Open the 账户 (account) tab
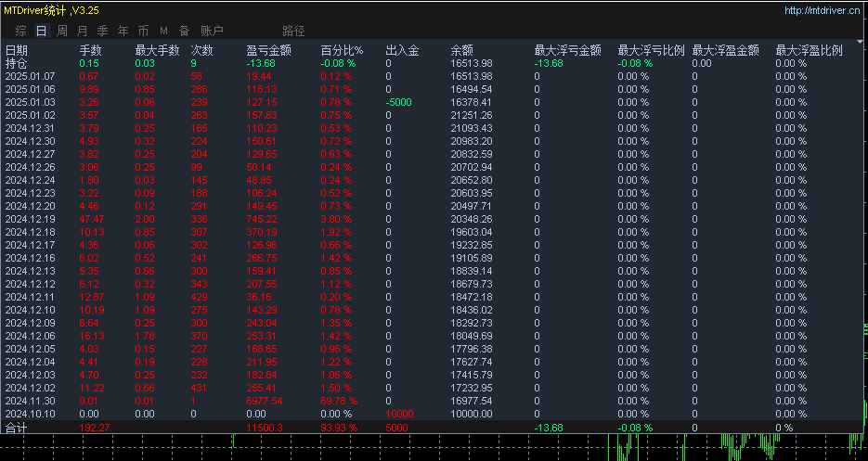This screenshot has width=868, height=461. click(x=212, y=31)
